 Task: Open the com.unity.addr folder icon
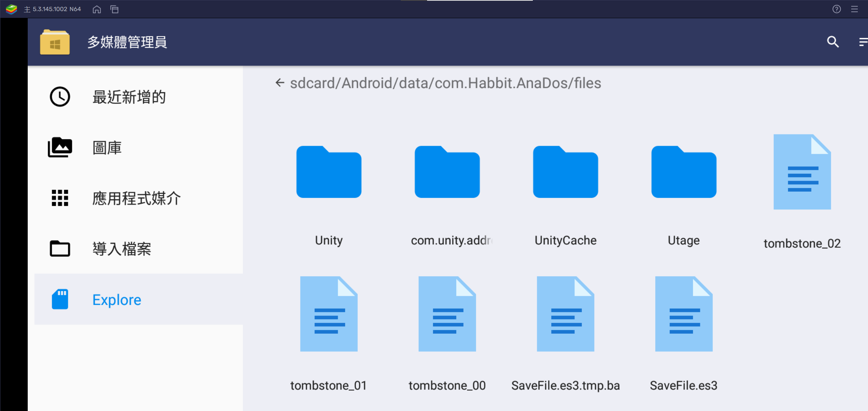pos(447,172)
